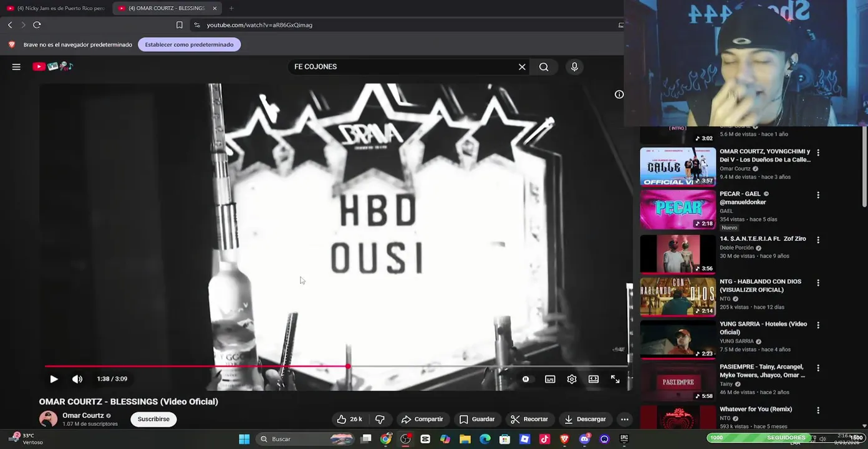Clear the search box with X
The width and height of the screenshot is (868, 449).
tap(522, 67)
